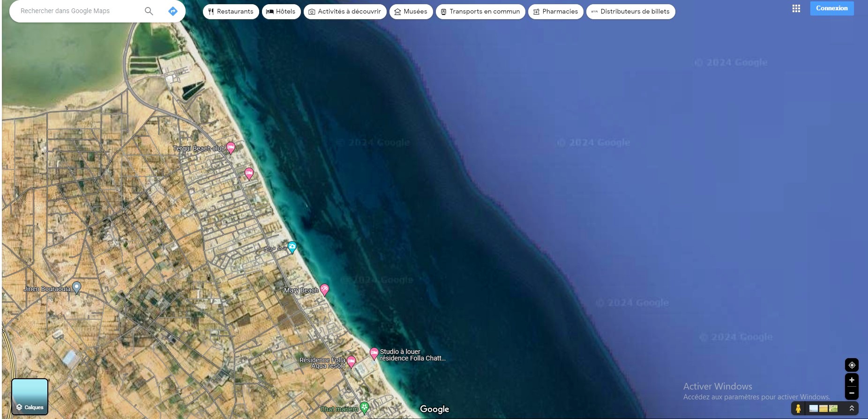This screenshot has width=868, height=419.
Task: Click the search magnifier icon
Action: (149, 11)
